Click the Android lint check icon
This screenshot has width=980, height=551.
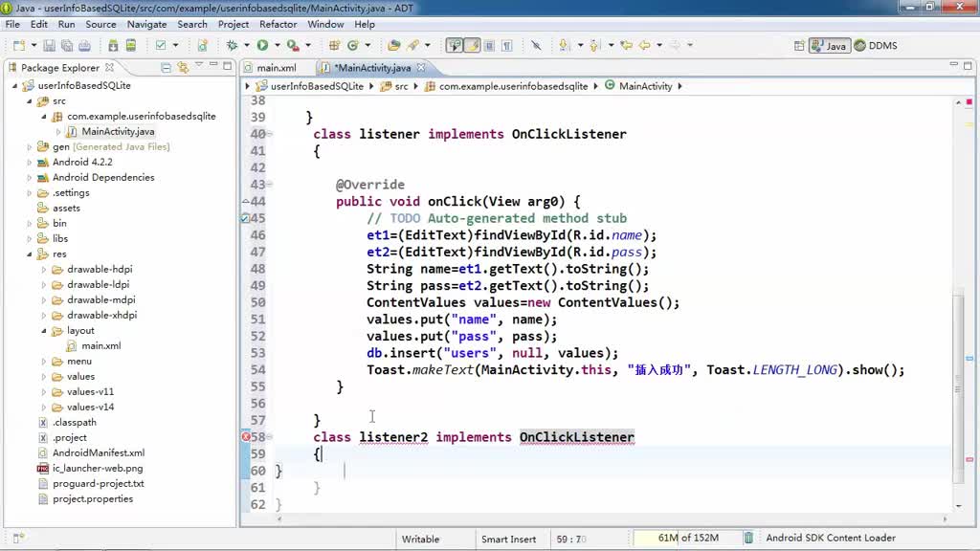click(161, 46)
